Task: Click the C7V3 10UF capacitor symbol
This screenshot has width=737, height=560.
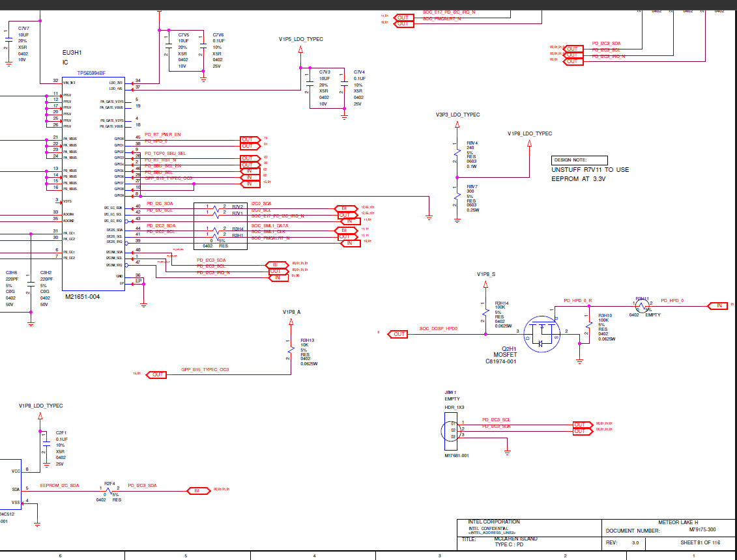Action: 310,83
